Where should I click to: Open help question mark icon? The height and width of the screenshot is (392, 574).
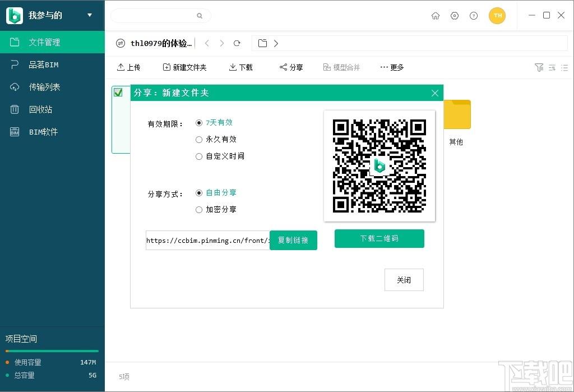[473, 16]
